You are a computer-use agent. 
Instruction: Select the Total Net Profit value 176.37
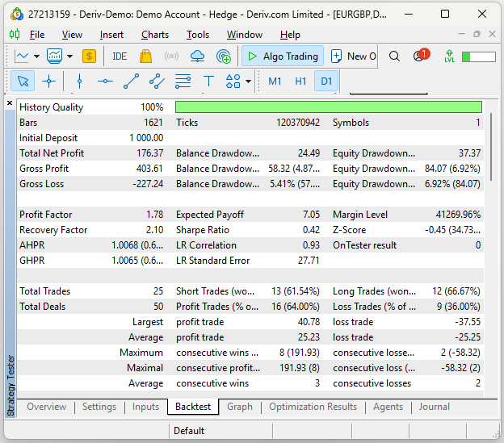point(149,153)
